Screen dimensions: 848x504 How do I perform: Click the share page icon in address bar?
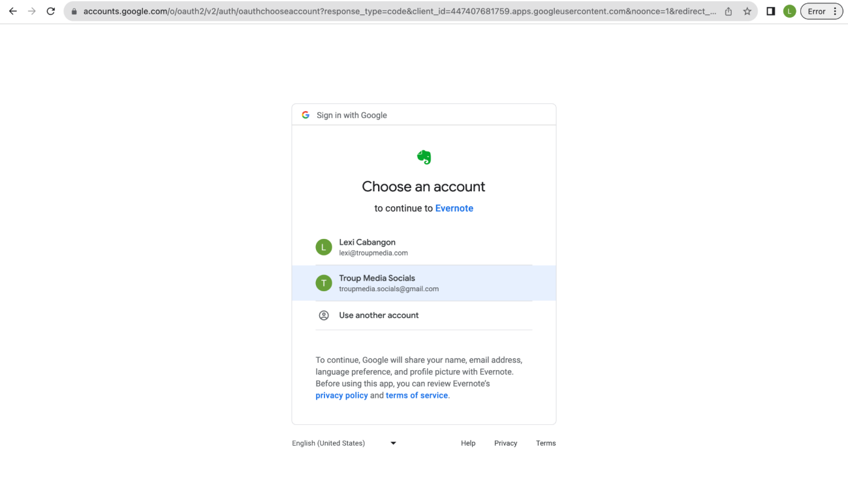[x=729, y=12]
